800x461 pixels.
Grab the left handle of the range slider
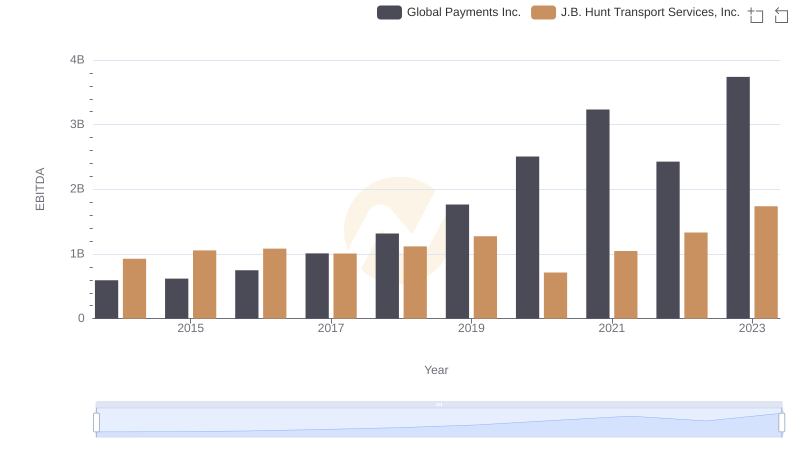point(96,423)
